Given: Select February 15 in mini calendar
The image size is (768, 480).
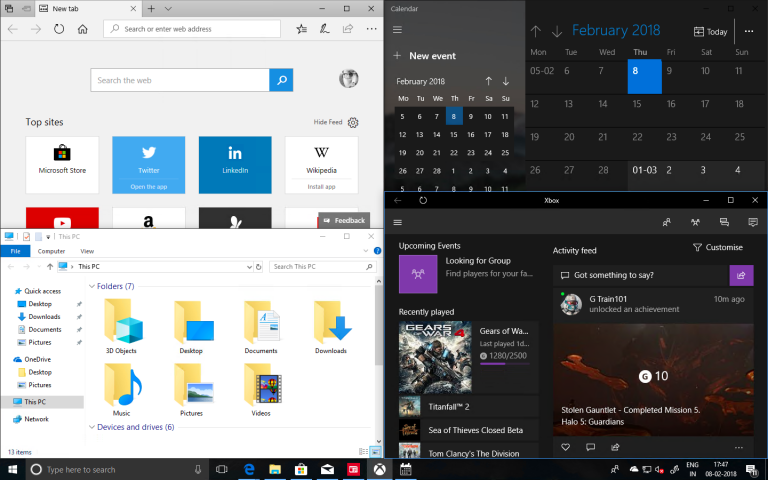Looking at the screenshot, I should click(454, 134).
